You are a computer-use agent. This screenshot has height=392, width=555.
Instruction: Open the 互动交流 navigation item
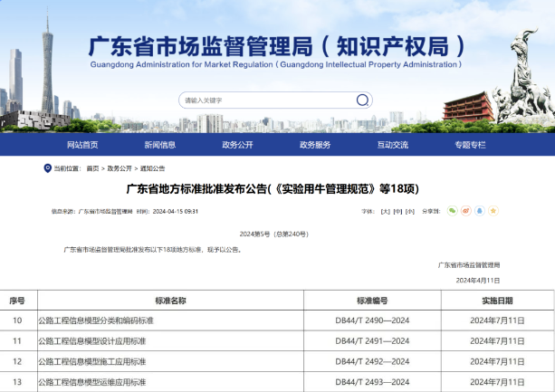click(393, 145)
